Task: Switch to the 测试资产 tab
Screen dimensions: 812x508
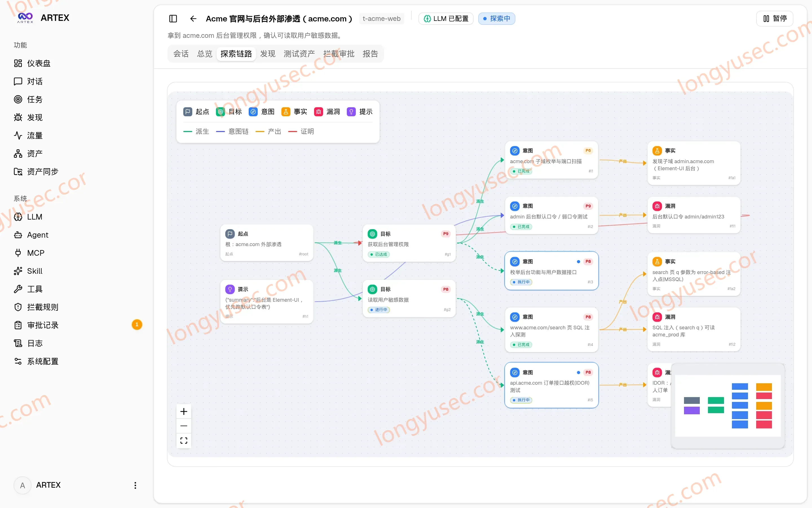Action: (x=299, y=54)
